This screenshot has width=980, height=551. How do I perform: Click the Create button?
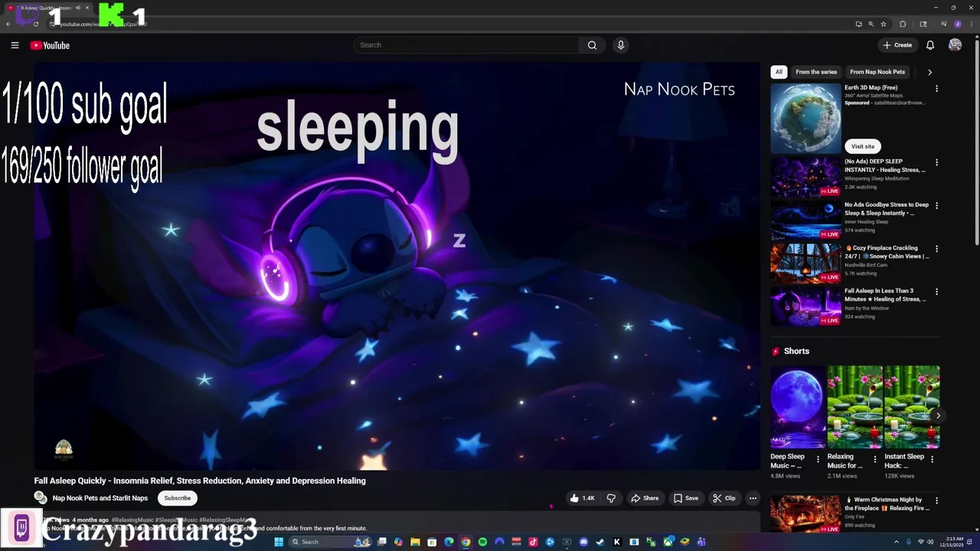point(897,45)
